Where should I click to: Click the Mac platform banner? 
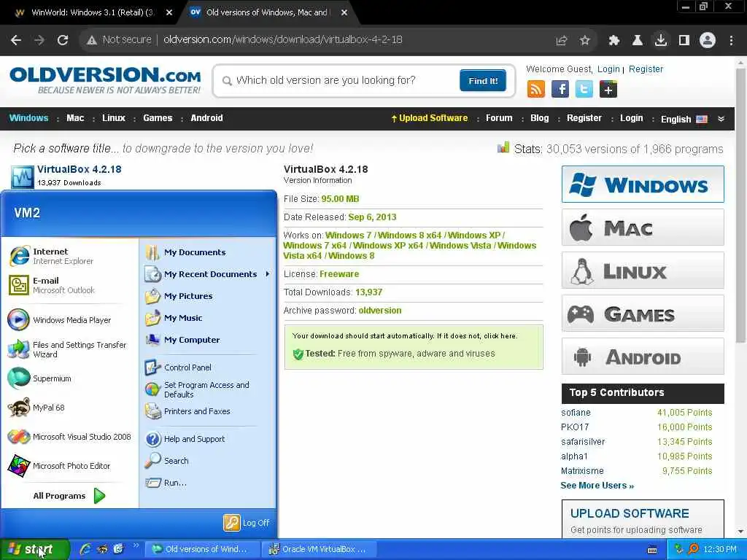pyautogui.click(x=643, y=227)
